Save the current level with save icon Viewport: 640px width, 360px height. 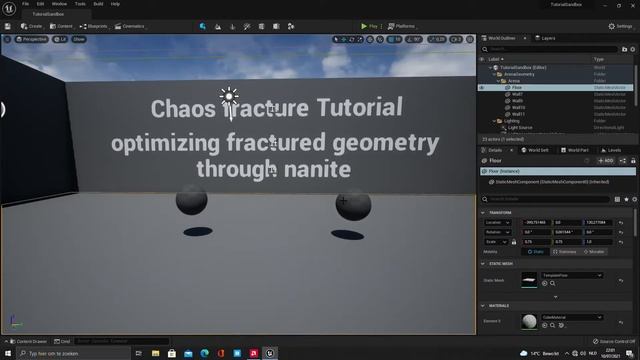[x=8, y=26]
